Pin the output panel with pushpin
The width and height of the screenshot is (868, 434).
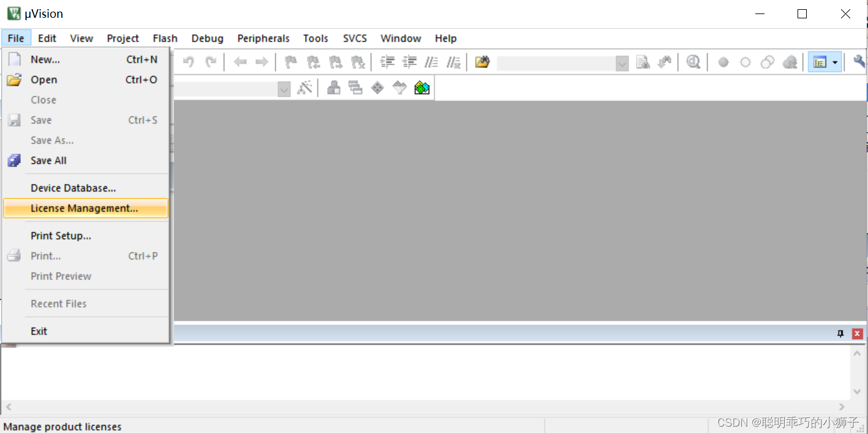point(840,334)
